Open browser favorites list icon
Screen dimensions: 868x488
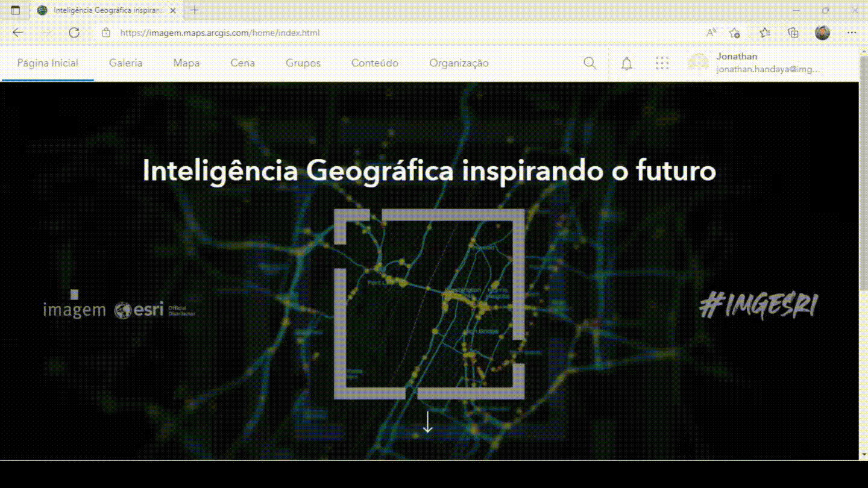[764, 33]
